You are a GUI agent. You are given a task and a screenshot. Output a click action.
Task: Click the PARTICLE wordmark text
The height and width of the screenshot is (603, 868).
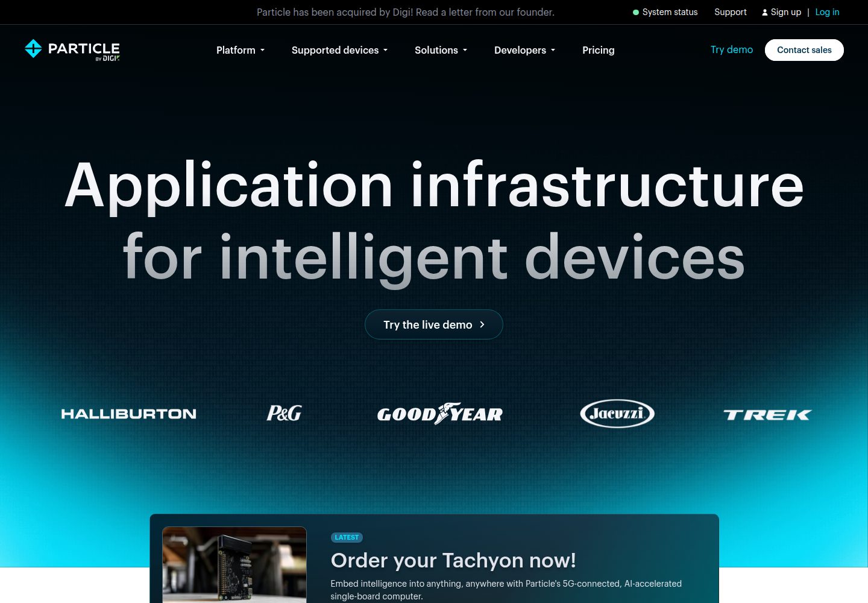pos(84,48)
